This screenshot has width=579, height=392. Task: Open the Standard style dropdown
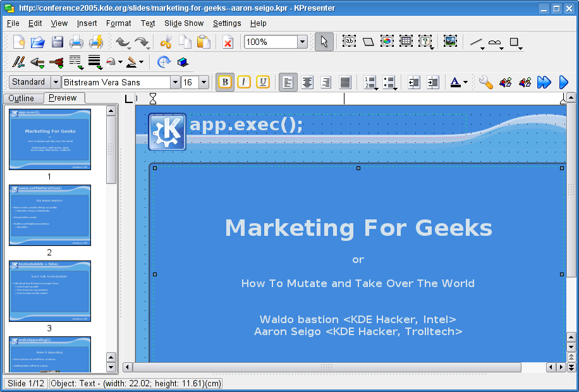[56, 82]
